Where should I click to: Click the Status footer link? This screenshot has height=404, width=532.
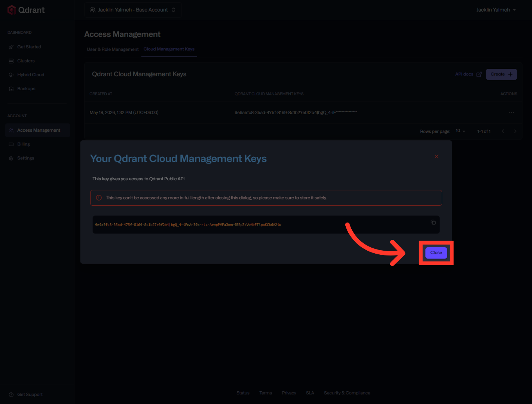(243, 393)
